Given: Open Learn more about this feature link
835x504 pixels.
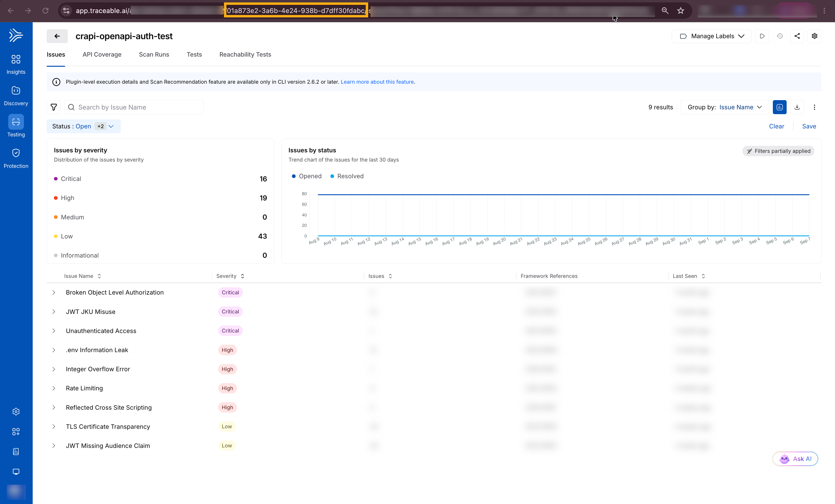Looking at the screenshot, I should coord(377,82).
